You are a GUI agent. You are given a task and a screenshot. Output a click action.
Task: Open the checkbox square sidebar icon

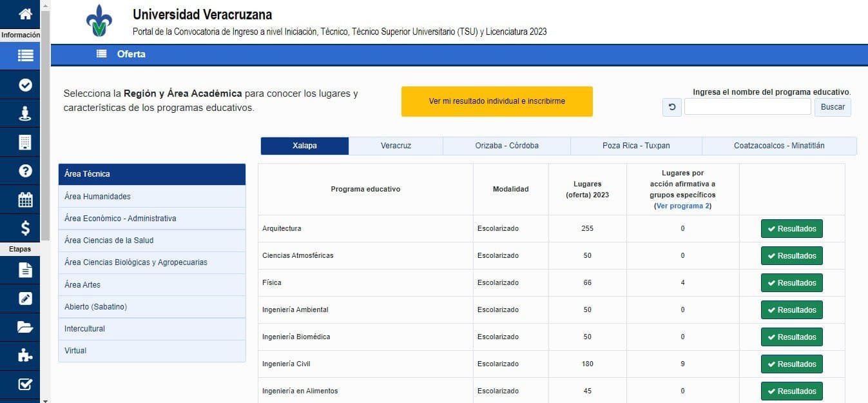pyautogui.click(x=25, y=384)
